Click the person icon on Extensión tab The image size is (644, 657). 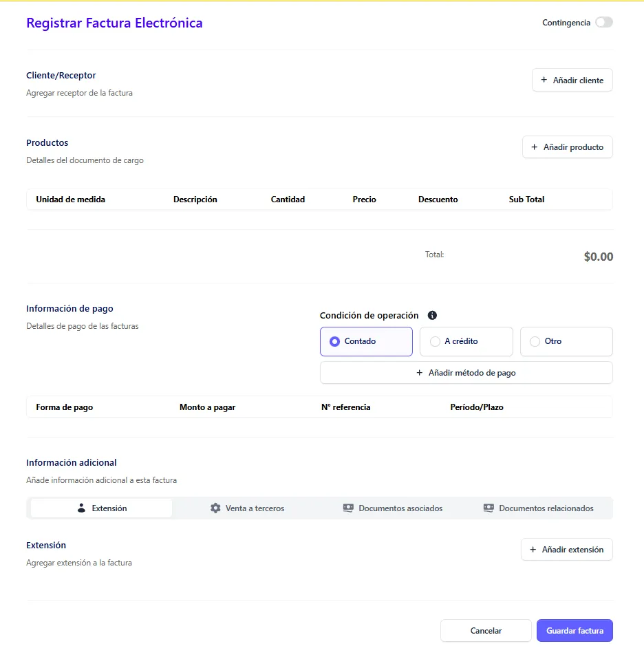coord(81,508)
